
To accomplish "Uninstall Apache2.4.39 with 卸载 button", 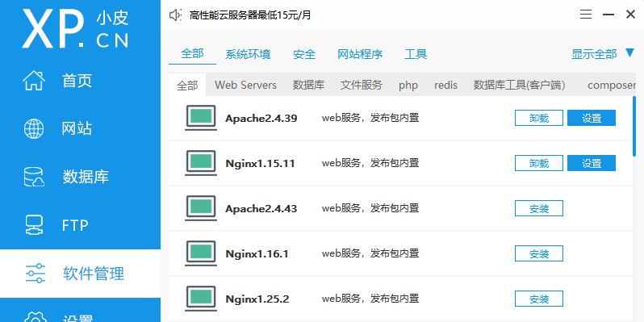I will 539,118.
